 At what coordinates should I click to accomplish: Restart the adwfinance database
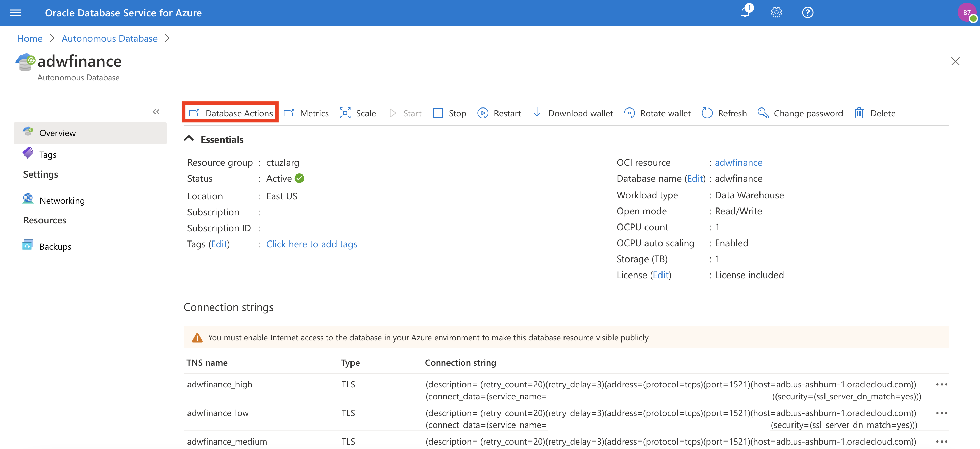click(500, 113)
